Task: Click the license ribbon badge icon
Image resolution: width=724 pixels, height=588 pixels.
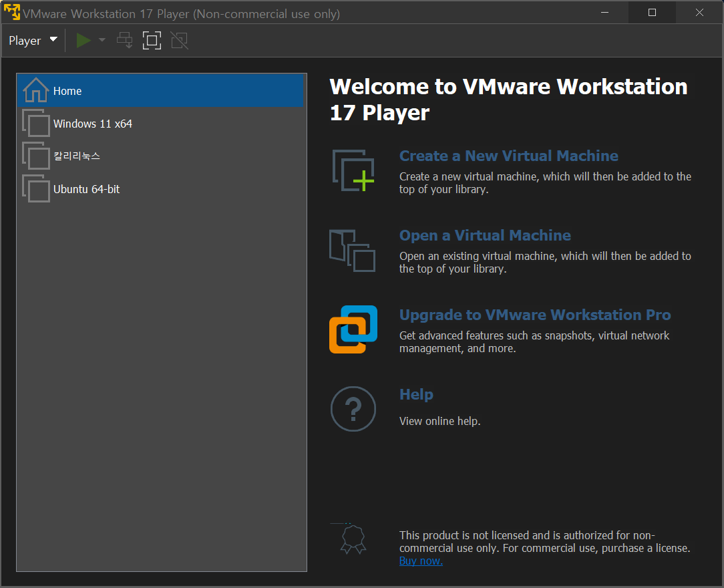Action: (x=353, y=539)
